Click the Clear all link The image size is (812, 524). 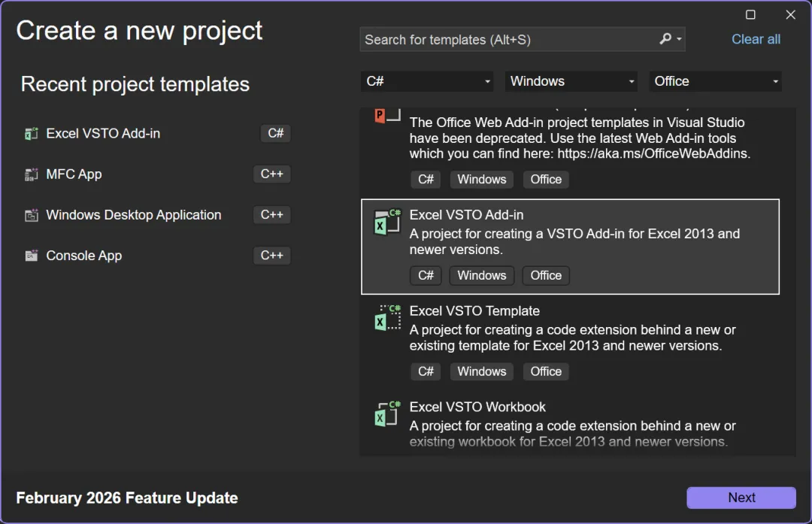point(756,39)
